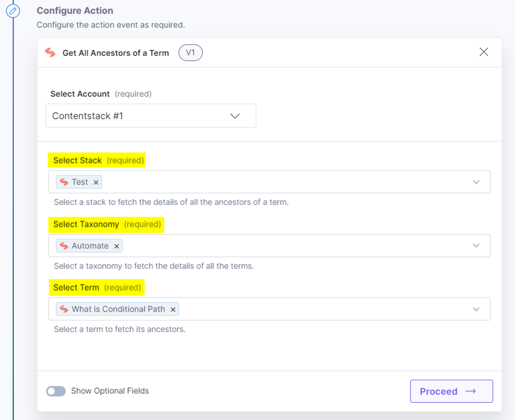Image resolution: width=515 pixels, height=420 pixels.
Task: Click the Contentstack logo in the action header
Action: click(50, 53)
